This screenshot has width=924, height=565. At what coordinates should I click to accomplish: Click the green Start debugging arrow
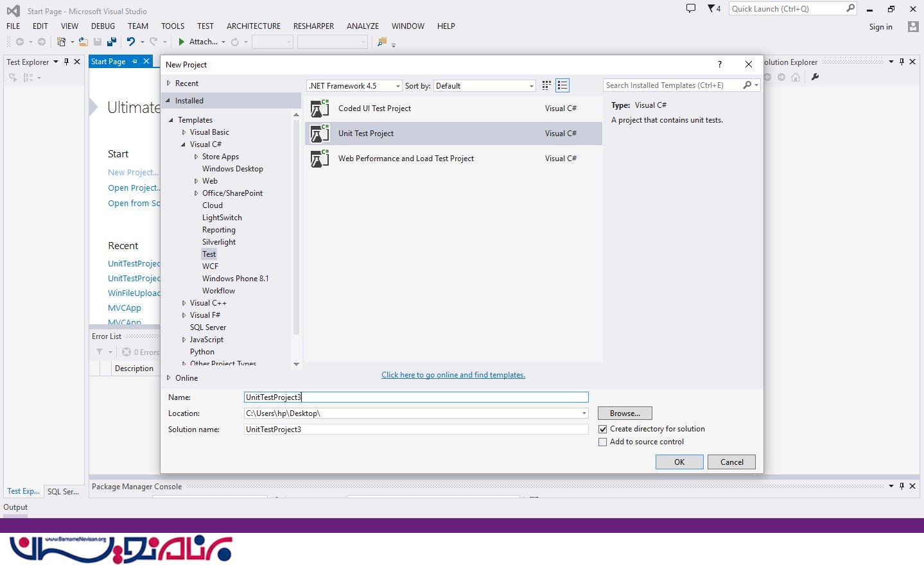point(182,42)
